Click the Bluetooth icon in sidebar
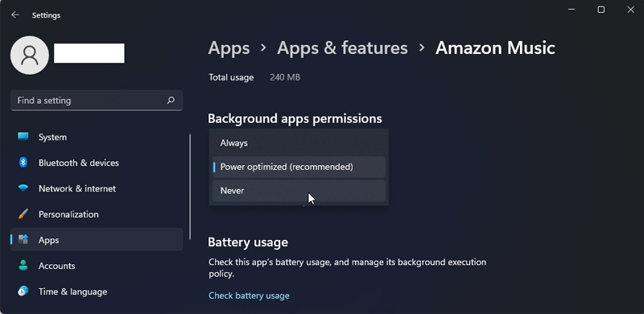644x314 pixels. (23, 163)
